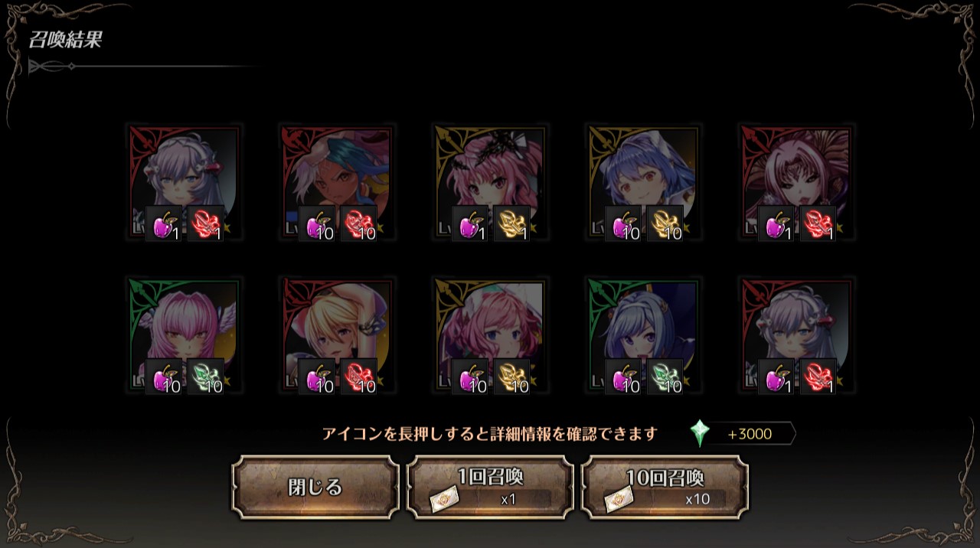Open the silver-haired character card at top left

point(184,182)
